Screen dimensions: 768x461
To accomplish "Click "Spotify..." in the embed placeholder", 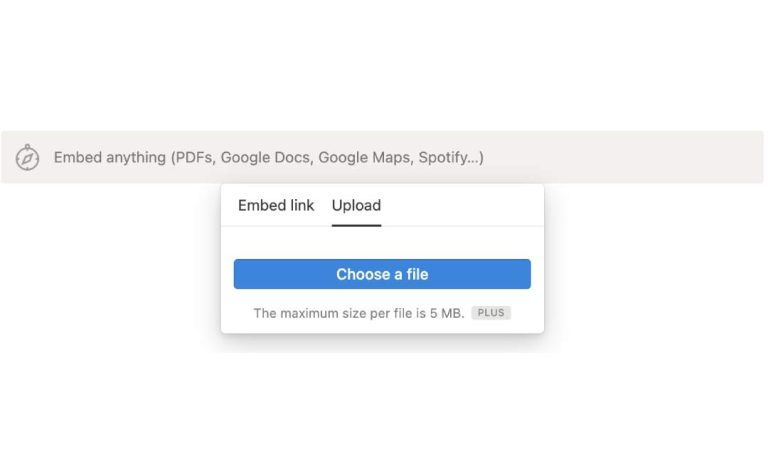I will 451,157.
